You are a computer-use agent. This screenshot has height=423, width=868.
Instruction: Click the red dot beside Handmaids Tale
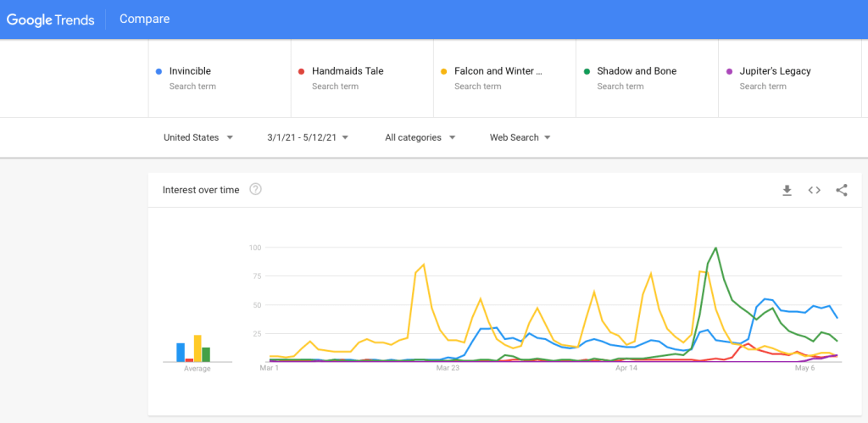click(301, 71)
